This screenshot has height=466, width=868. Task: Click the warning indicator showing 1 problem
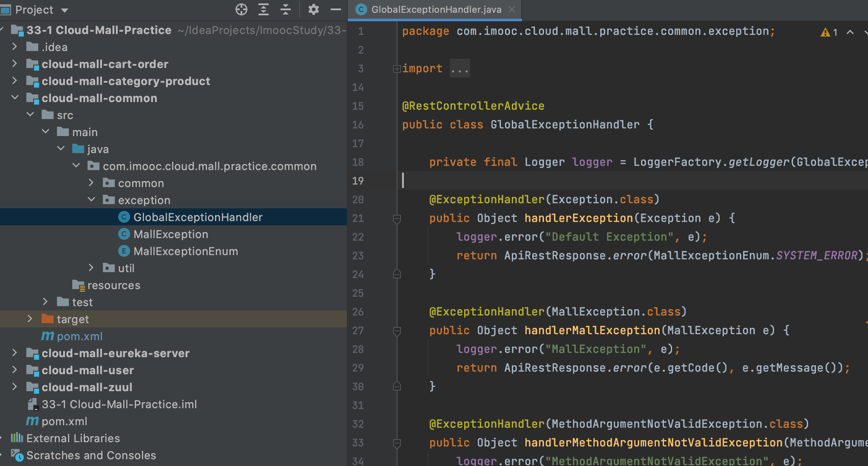[829, 32]
